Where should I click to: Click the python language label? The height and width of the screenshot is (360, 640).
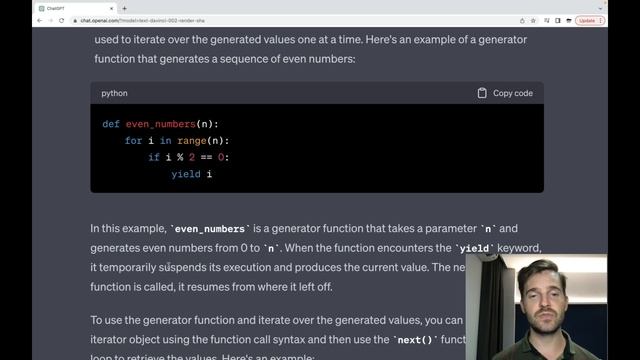[x=114, y=93]
